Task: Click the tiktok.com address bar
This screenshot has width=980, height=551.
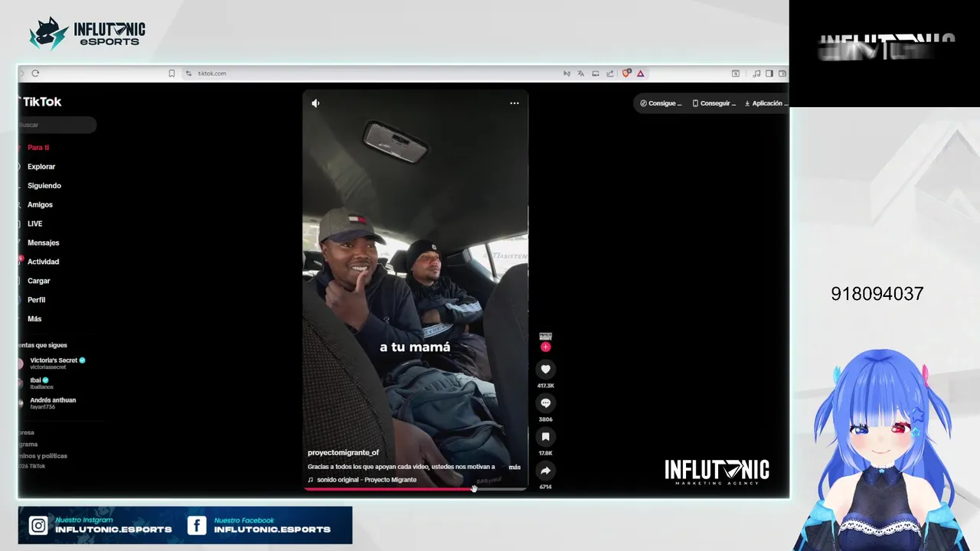Action: [x=212, y=73]
